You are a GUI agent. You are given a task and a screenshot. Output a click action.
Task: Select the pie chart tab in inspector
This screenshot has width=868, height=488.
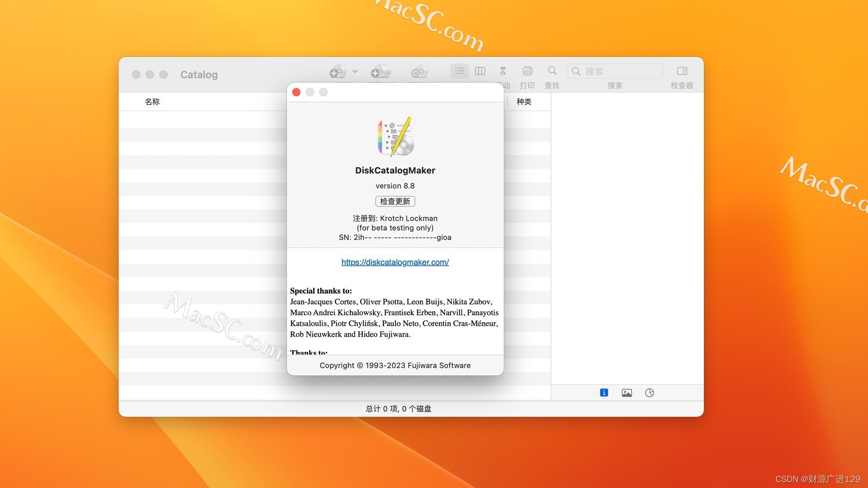coord(650,393)
